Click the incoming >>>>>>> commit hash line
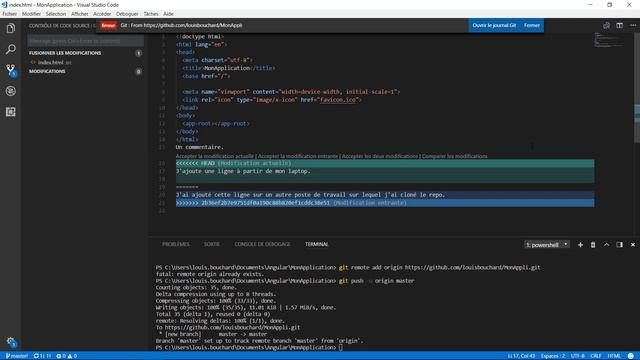Viewport: 640px width, 360px height. coord(385,203)
